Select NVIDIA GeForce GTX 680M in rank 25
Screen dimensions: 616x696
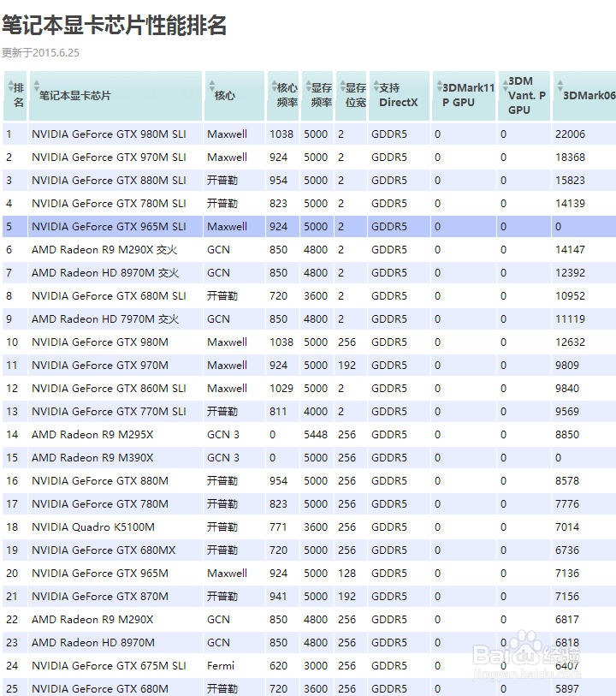(100, 688)
